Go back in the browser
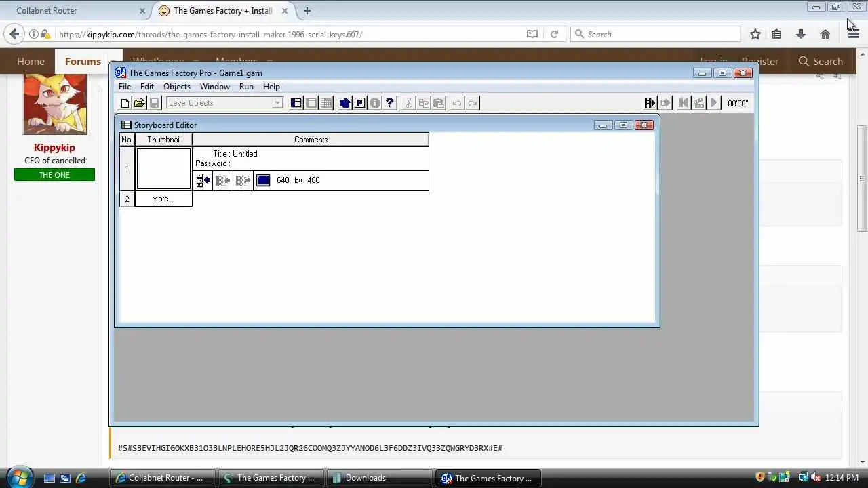The width and height of the screenshot is (868, 488). [15, 34]
